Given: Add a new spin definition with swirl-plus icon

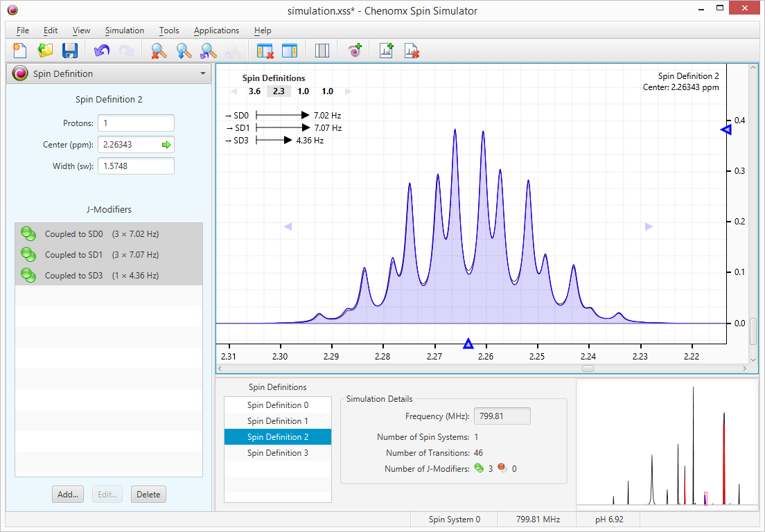Looking at the screenshot, I should coord(355,51).
